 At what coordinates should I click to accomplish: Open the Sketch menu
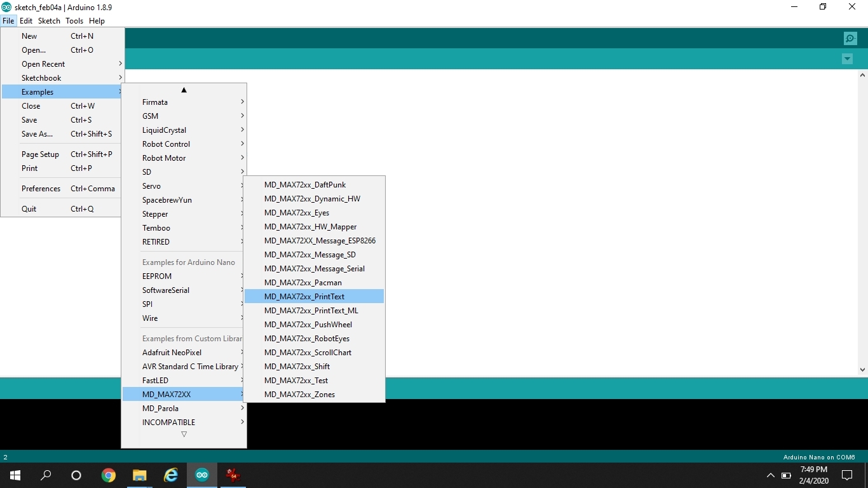tap(49, 21)
